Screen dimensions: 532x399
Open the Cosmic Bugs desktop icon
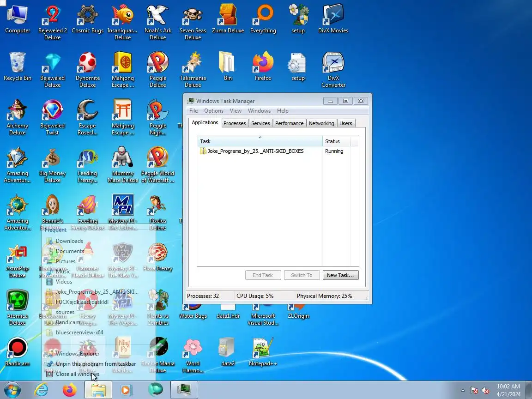click(x=88, y=18)
